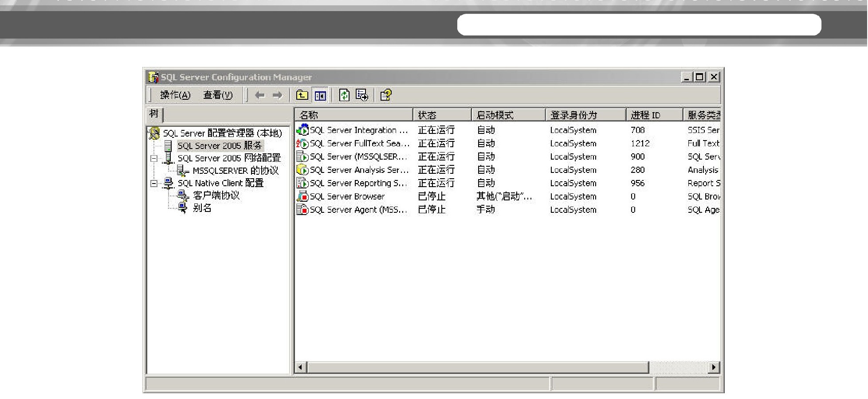Click the Forward arrow toolbar icon
The width and height of the screenshot is (868, 399).
click(277, 95)
